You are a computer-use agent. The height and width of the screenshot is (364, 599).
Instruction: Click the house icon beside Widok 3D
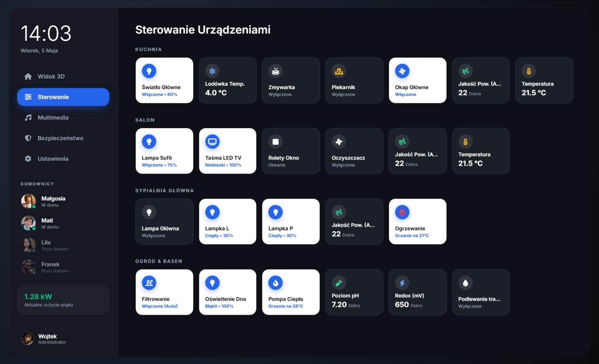28,76
